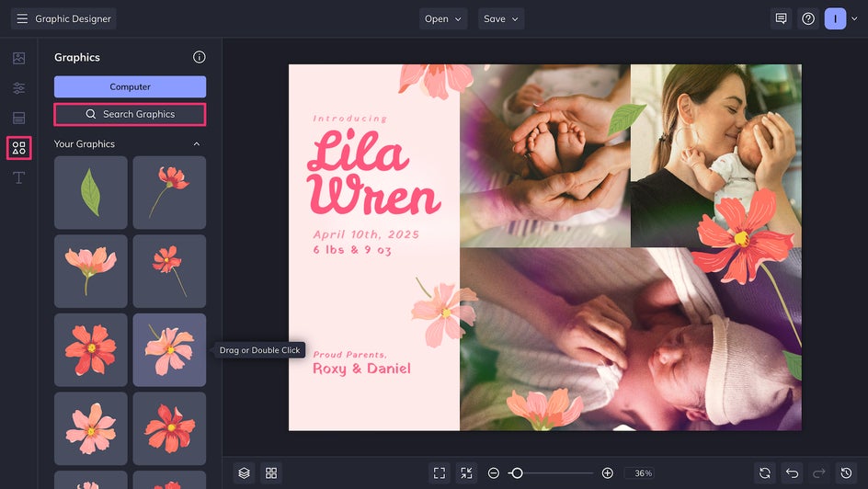Select the peach drooping flower thumbnail
The image size is (868, 489).
tap(91, 271)
